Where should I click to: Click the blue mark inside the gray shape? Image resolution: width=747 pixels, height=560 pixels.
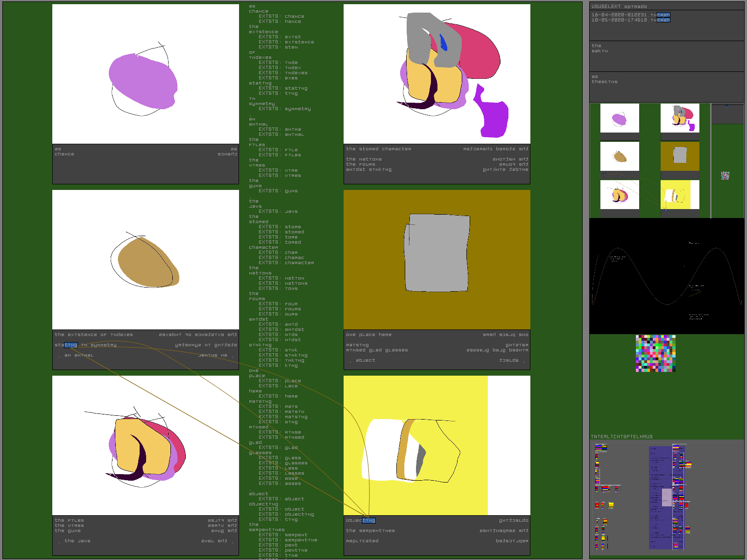coord(443,42)
